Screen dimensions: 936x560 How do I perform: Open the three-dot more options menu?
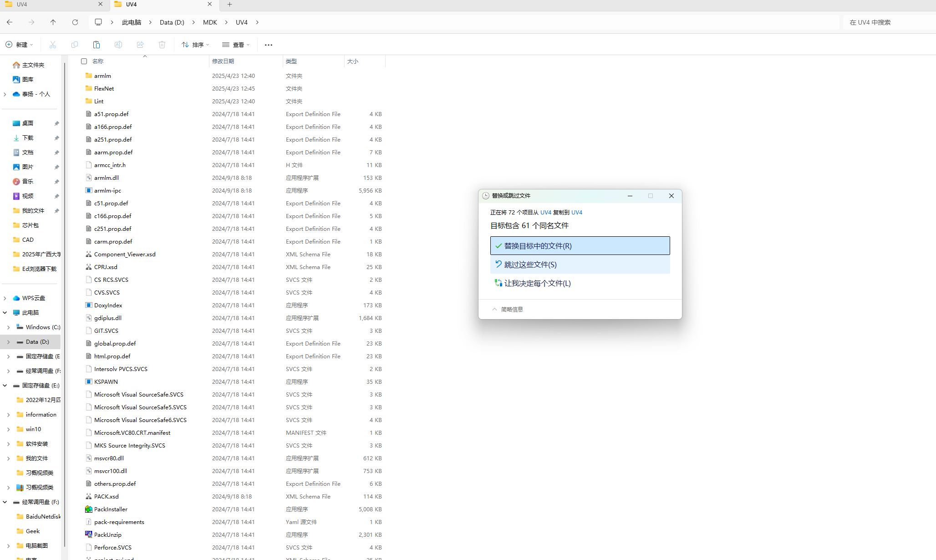pyautogui.click(x=269, y=45)
